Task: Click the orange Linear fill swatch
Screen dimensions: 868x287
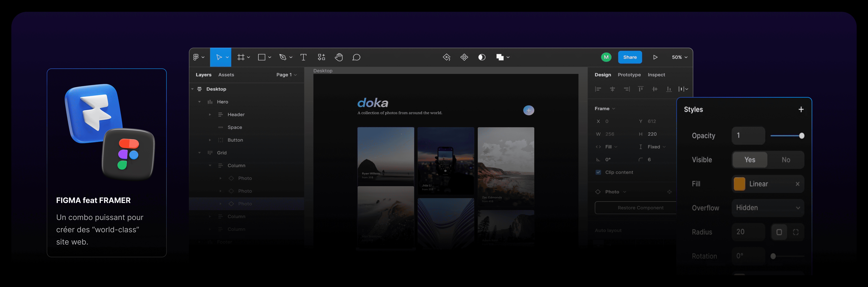Action: click(739, 184)
